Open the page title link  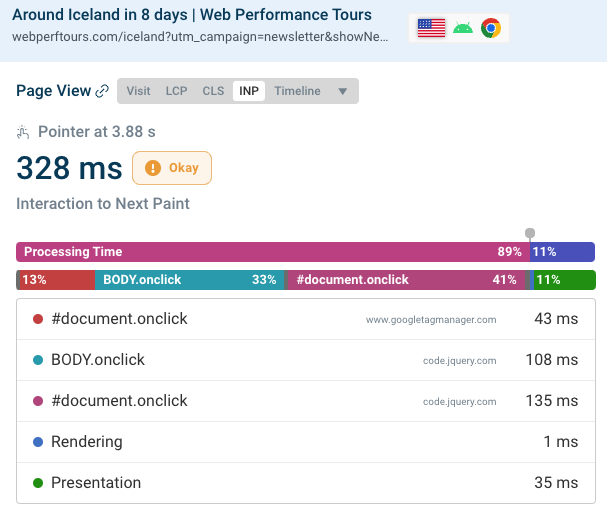coord(192,15)
